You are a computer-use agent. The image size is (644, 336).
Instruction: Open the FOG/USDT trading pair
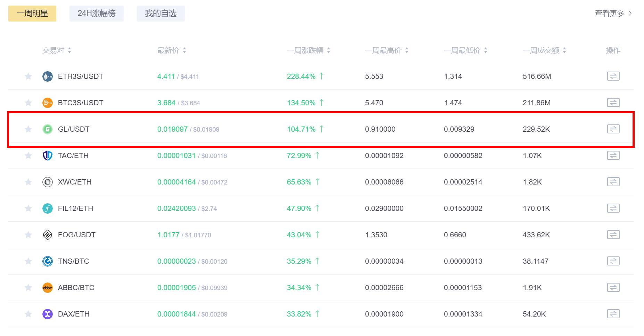[77, 235]
